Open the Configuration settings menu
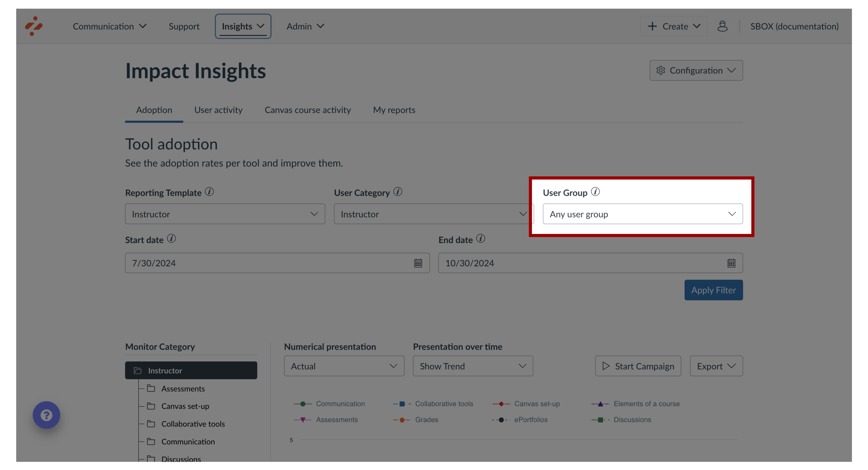 695,70
